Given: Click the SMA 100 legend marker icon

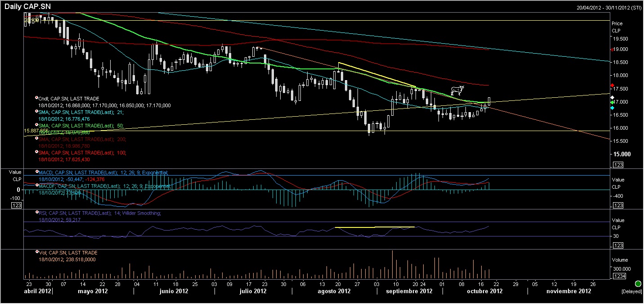Looking at the screenshot, I should click(36, 153).
